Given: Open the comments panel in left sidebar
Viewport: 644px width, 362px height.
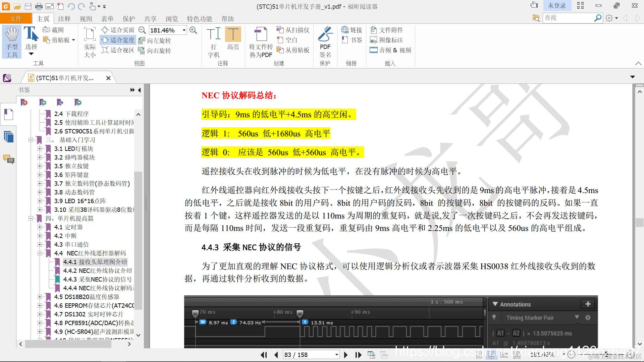Looking at the screenshot, I should 8,159.
